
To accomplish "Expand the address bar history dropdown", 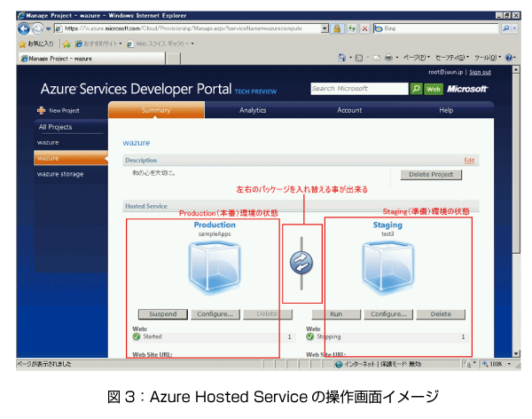I will pyautogui.click(x=325, y=28).
